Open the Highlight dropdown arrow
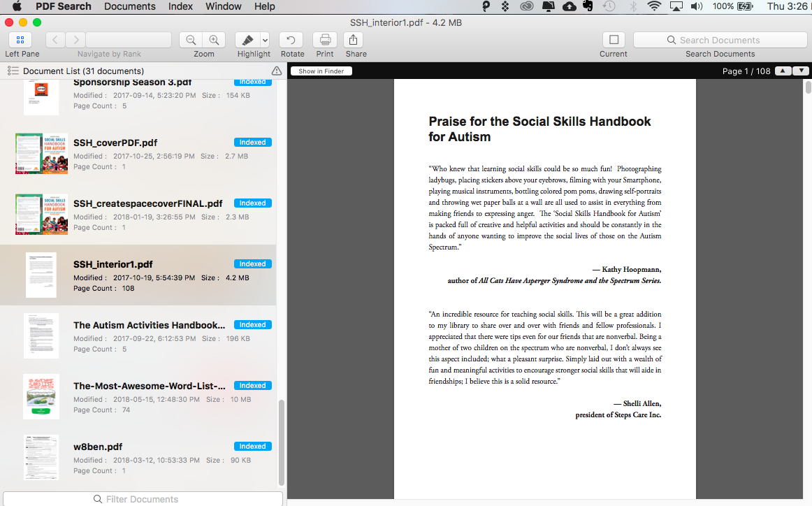 click(x=265, y=40)
